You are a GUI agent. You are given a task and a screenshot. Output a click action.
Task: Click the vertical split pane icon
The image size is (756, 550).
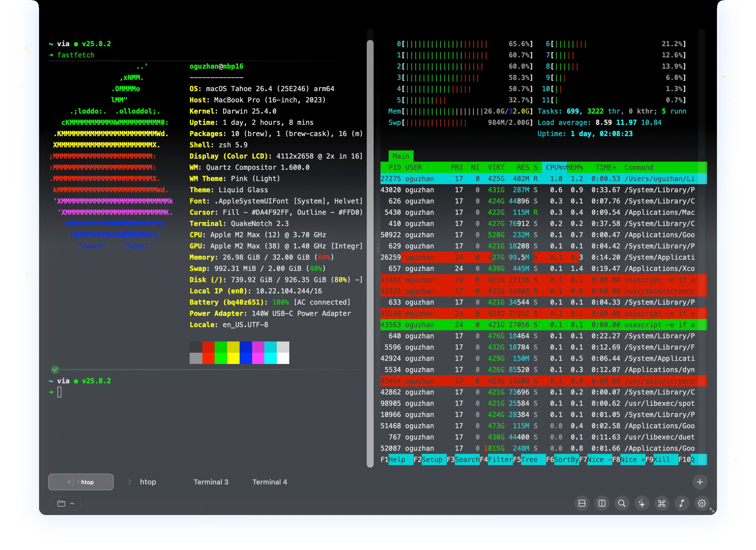tap(602, 503)
